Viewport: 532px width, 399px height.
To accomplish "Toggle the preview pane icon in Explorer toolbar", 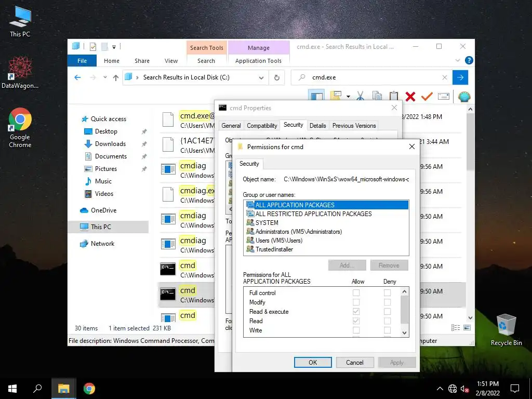I will point(316,96).
